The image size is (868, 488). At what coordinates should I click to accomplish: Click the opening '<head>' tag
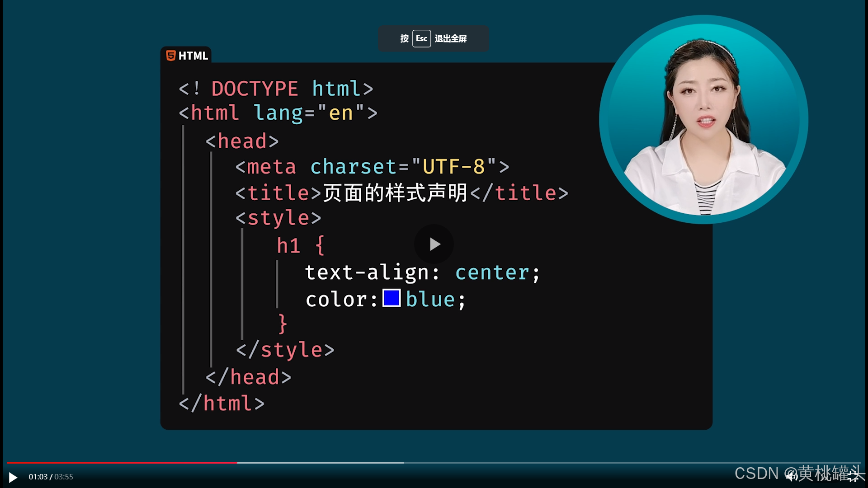click(x=242, y=141)
